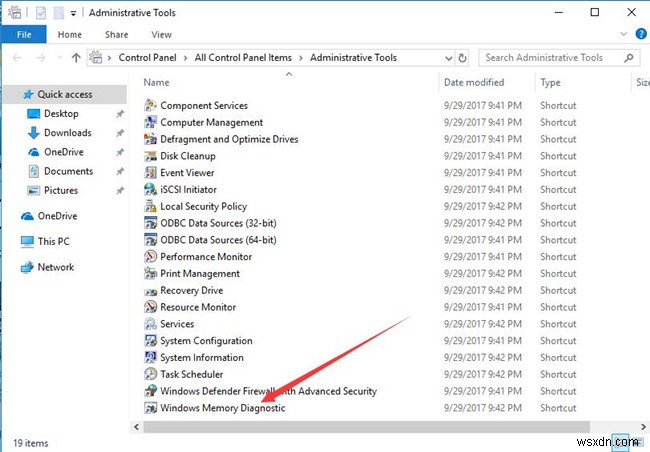Expand the ribbon using the chevron
This screenshot has height=452, width=650.
(x=623, y=34)
